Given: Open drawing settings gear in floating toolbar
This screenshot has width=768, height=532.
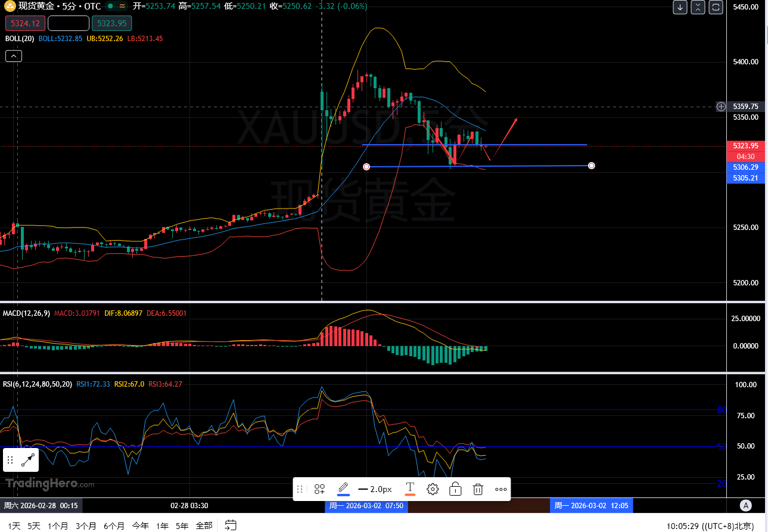Looking at the screenshot, I should coord(433,489).
